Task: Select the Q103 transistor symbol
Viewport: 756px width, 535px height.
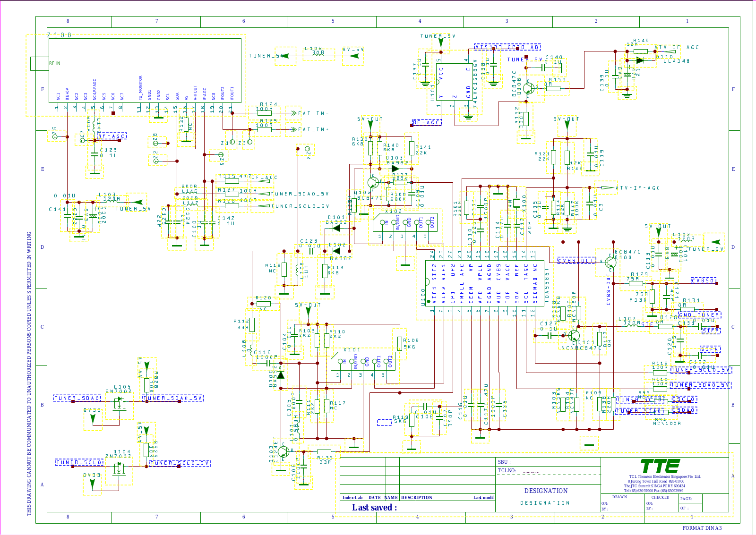Action: click(283, 451)
